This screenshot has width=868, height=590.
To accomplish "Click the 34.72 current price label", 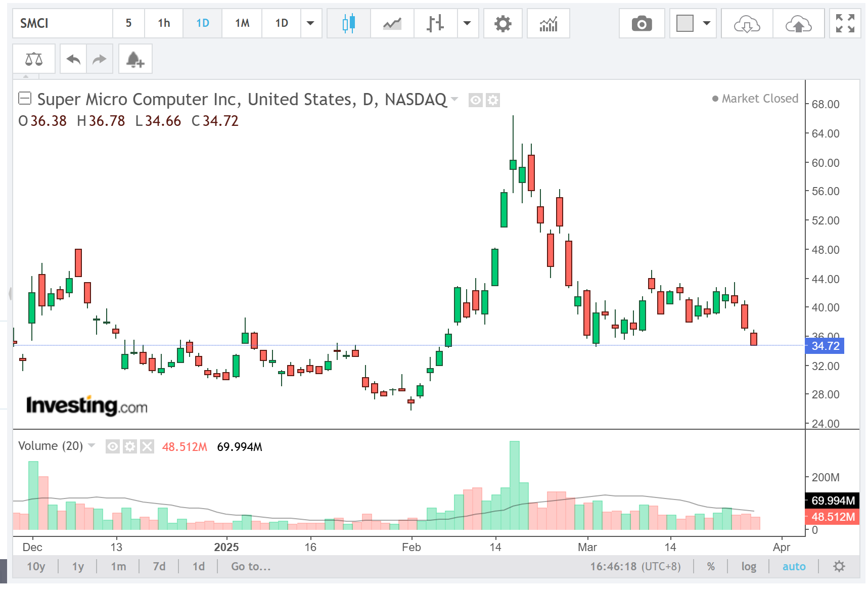I will (x=825, y=346).
